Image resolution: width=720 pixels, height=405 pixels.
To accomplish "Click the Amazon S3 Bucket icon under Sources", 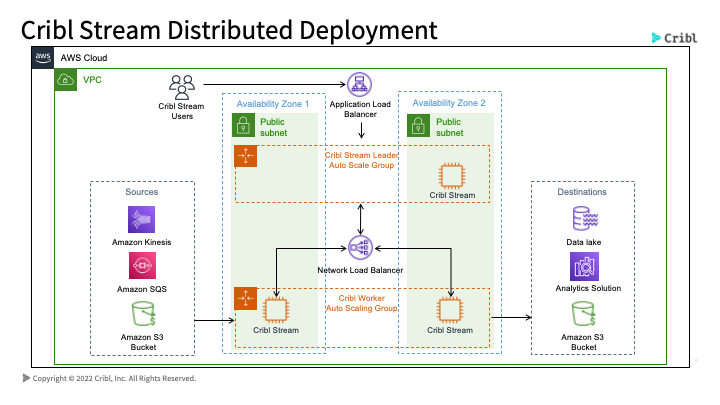I will click(x=141, y=314).
